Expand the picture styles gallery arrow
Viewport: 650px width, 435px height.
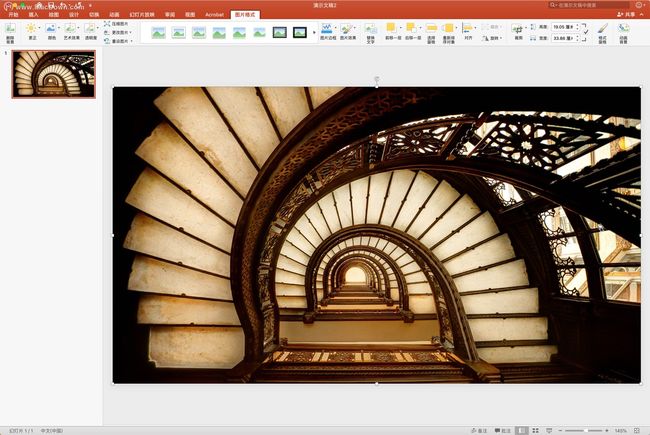314,32
